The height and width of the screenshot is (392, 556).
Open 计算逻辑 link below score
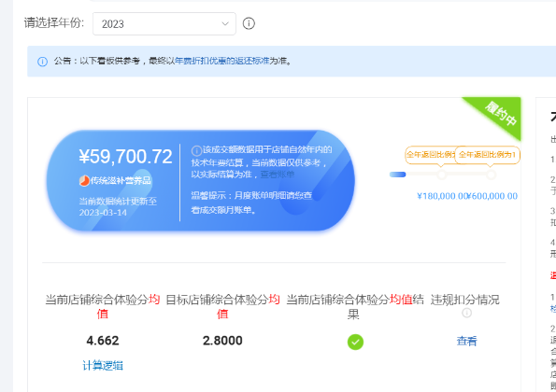coord(103,366)
